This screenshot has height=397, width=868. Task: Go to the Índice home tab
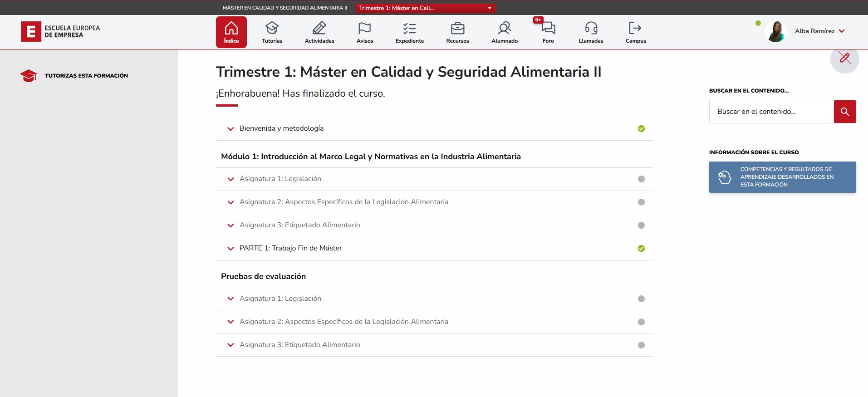pyautogui.click(x=231, y=32)
